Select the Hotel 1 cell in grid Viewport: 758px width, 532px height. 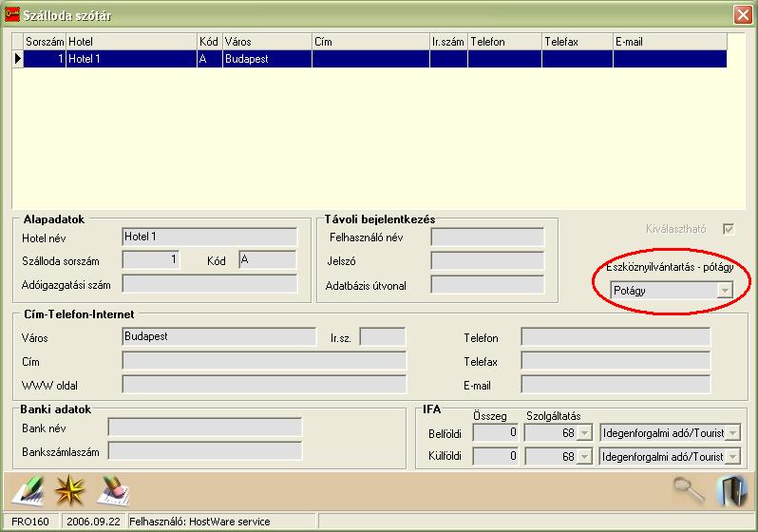tap(131, 59)
